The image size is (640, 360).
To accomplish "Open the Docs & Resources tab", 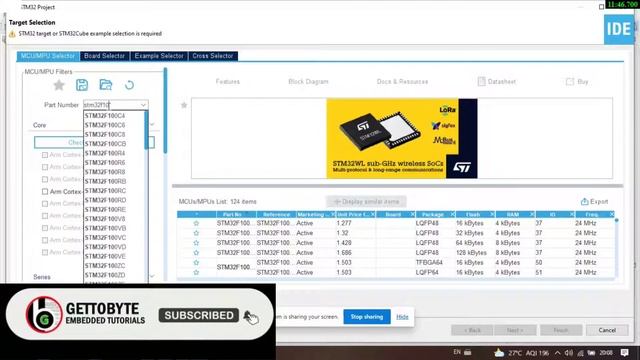I will (402, 82).
